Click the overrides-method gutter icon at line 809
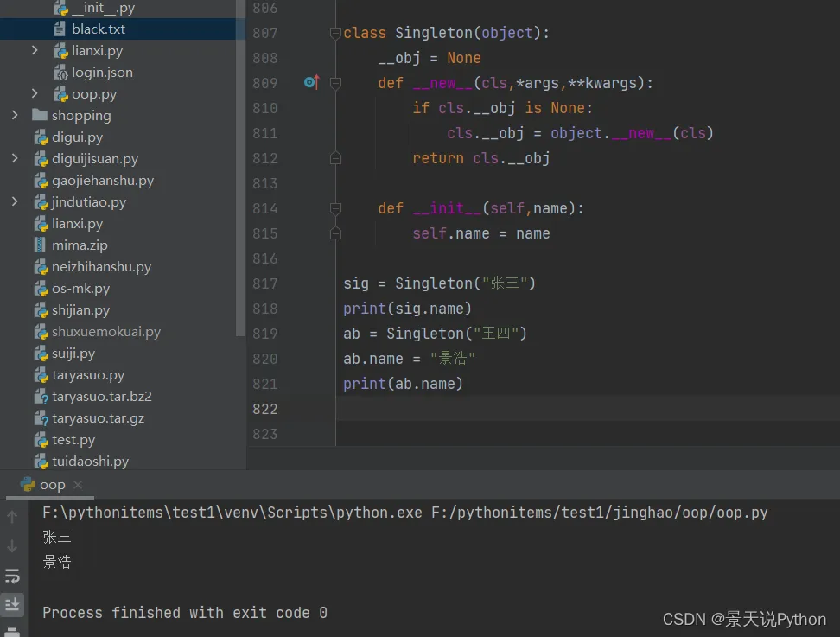This screenshot has height=637, width=840. point(311,83)
